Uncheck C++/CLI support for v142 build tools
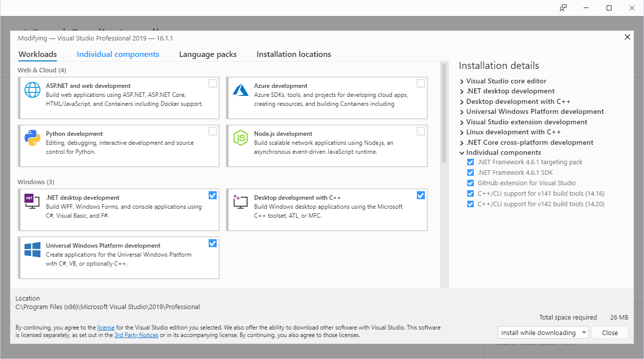Image resolution: width=644 pixels, height=359 pixels. point(470,204)
